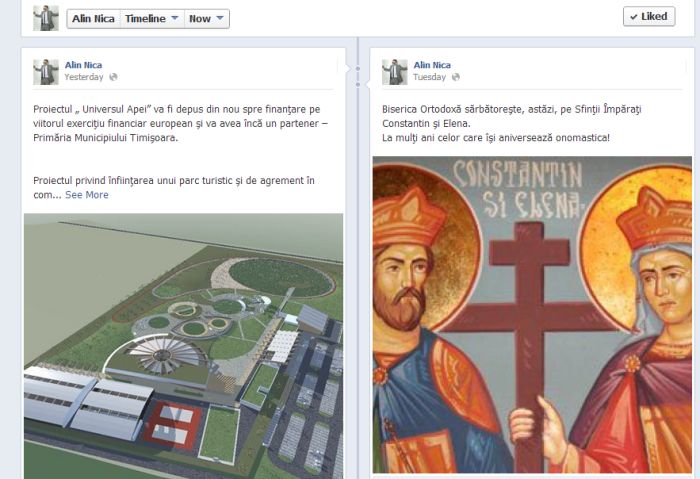Click globe privacy icon next to Tuesday
Viewport: 700px width, 479px height.
(x=455, y=77)
